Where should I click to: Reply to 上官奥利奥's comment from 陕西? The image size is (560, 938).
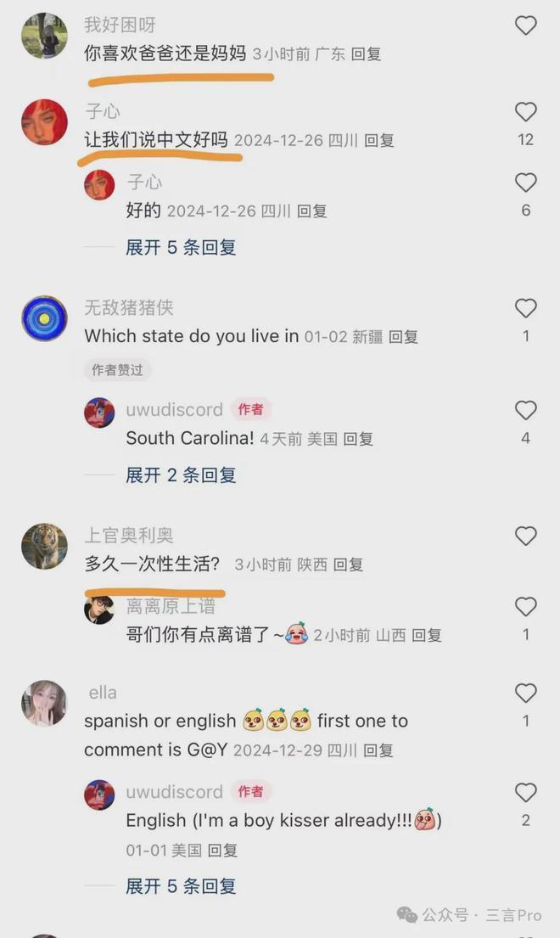[348, 564]
